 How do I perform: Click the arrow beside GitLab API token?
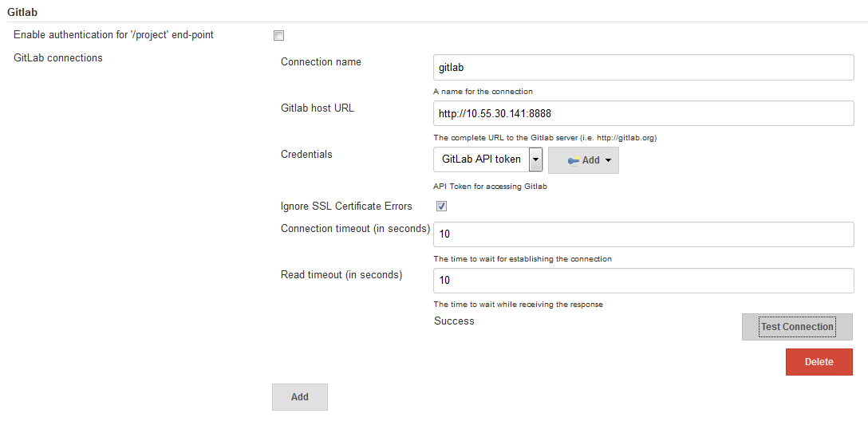click(x=535, y=159)
